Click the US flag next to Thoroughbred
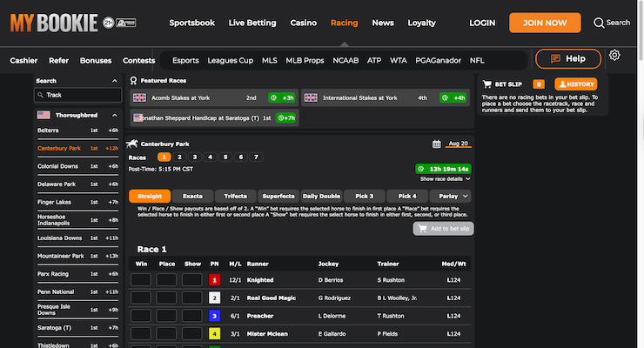This screenshot has height=348, width=644. point(44,115)
